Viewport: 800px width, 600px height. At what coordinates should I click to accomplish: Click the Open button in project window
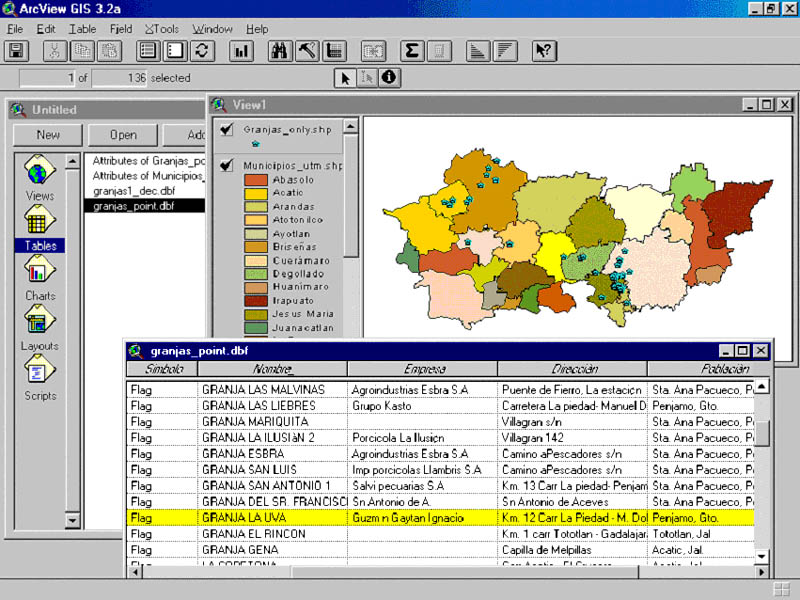click(x=123, y=135)
